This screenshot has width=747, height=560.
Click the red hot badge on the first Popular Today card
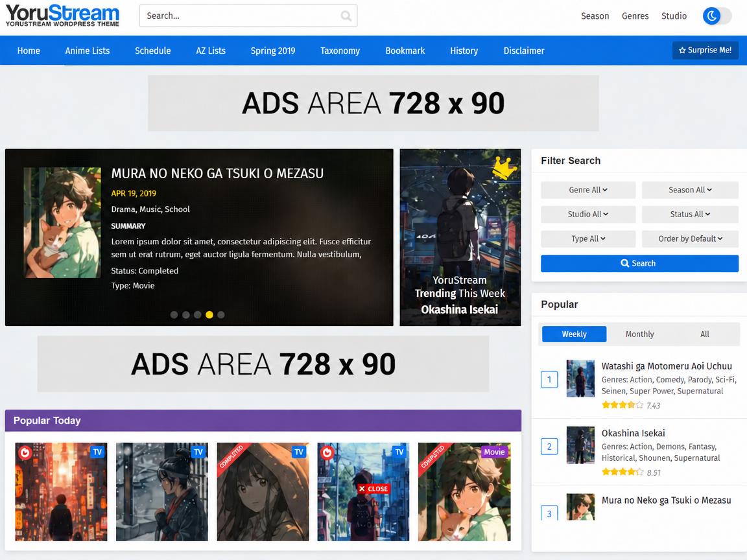[x=25, y=452]
